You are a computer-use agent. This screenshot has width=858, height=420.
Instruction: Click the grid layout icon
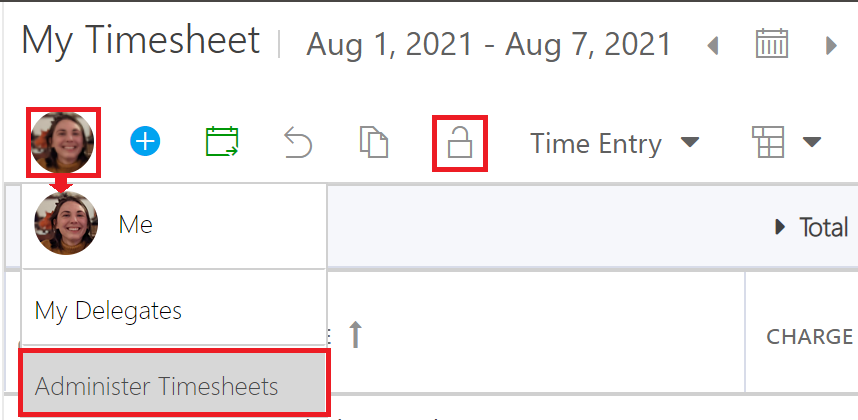point(768,142)
